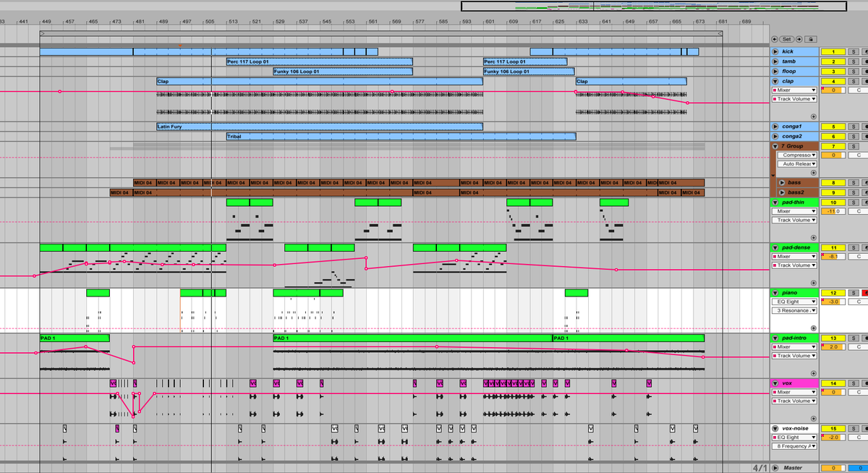The height and width of the screenshot is (473, 868).
Task: Unfold the conga1 track
Action: (775, 127)
